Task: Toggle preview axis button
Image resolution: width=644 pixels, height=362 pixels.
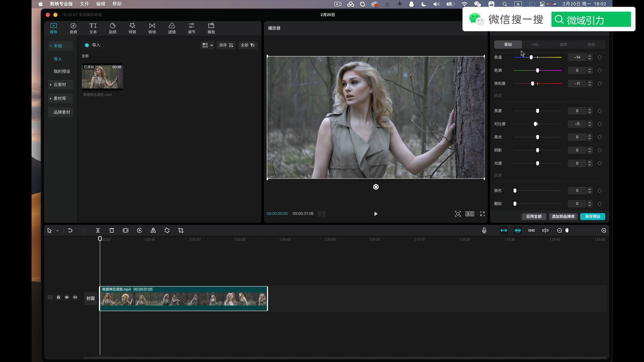Action: tap(545, 231)
